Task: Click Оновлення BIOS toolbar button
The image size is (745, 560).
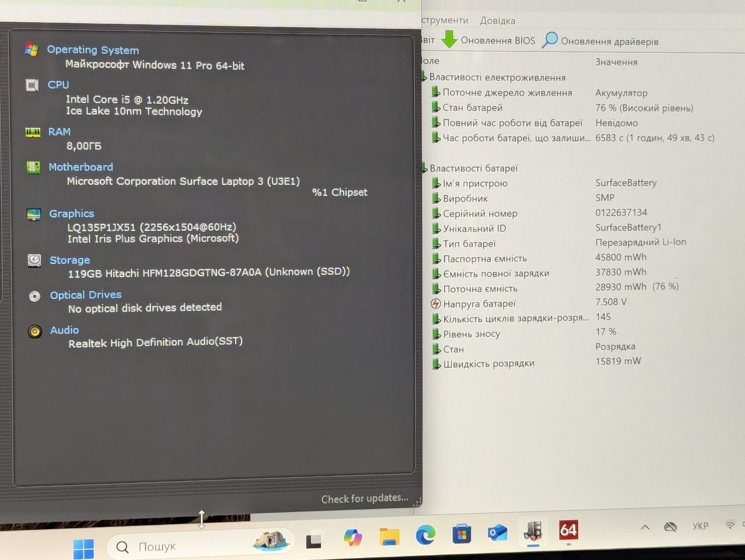Action: pos(488,40)
